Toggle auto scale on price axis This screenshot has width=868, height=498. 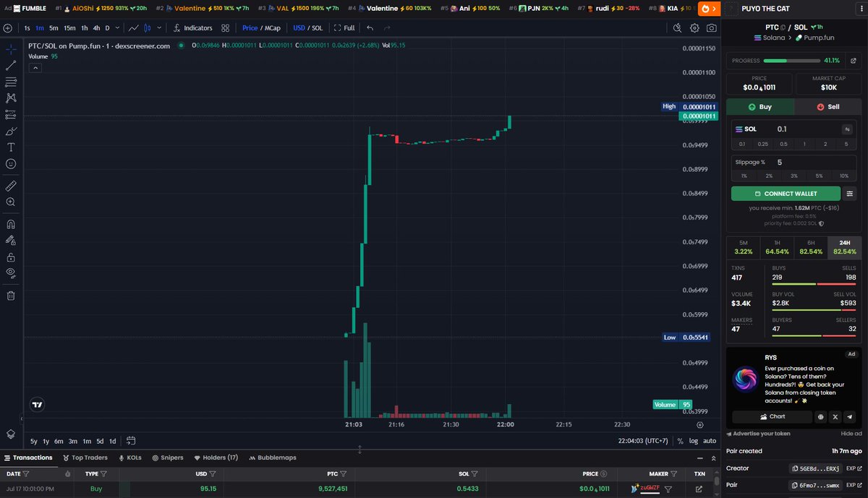point(710,441)
